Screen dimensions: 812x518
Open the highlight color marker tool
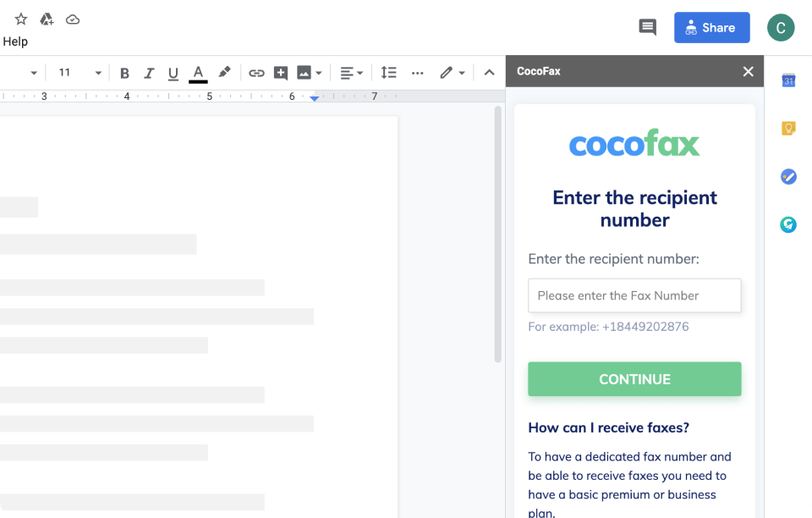[224, 73]
